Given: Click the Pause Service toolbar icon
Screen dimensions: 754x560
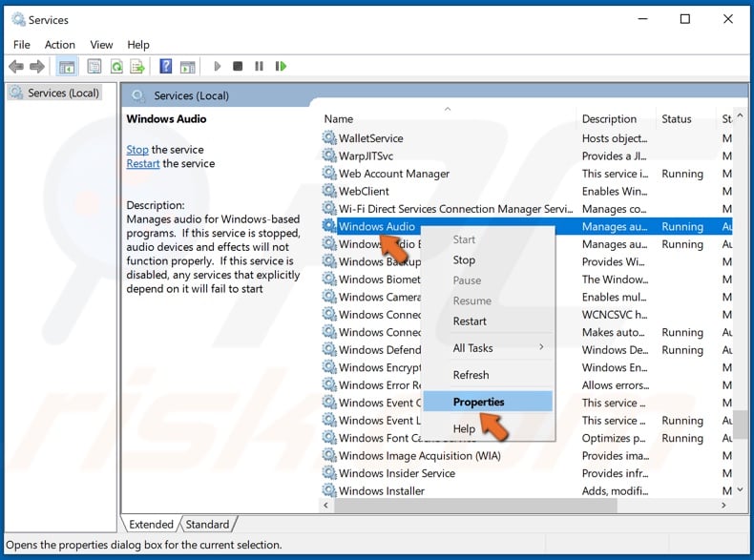Looking at the screenshot, I should 259,67.
